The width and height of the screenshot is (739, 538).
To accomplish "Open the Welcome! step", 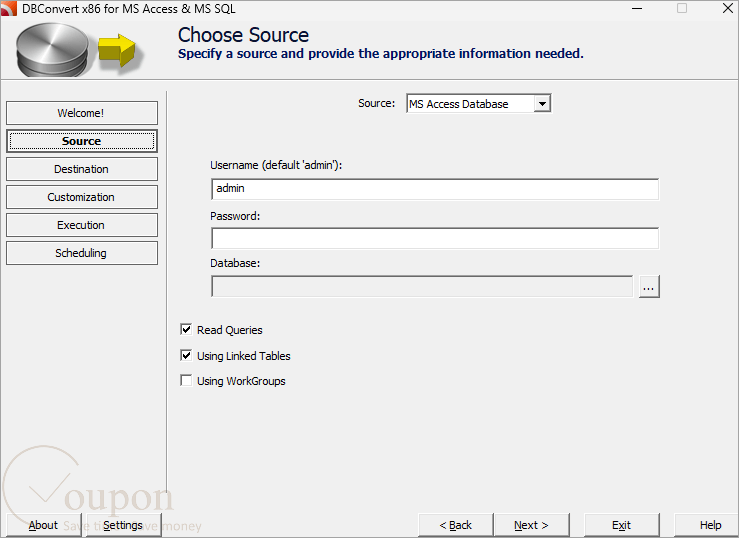I will pos(82,113).
